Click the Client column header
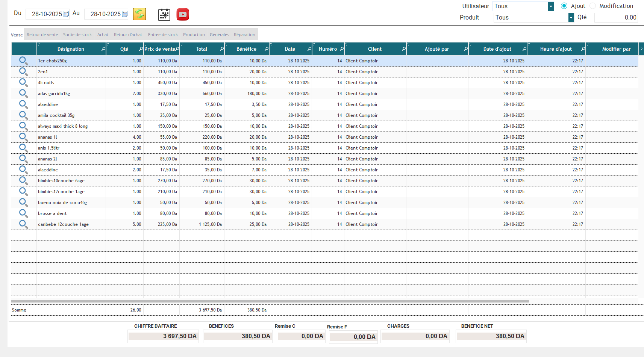The image size is (644, 357). [x=374, y=49]
